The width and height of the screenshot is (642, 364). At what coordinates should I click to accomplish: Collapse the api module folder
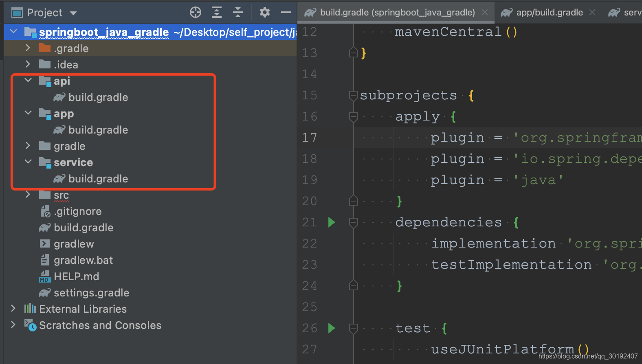[28, 81]
